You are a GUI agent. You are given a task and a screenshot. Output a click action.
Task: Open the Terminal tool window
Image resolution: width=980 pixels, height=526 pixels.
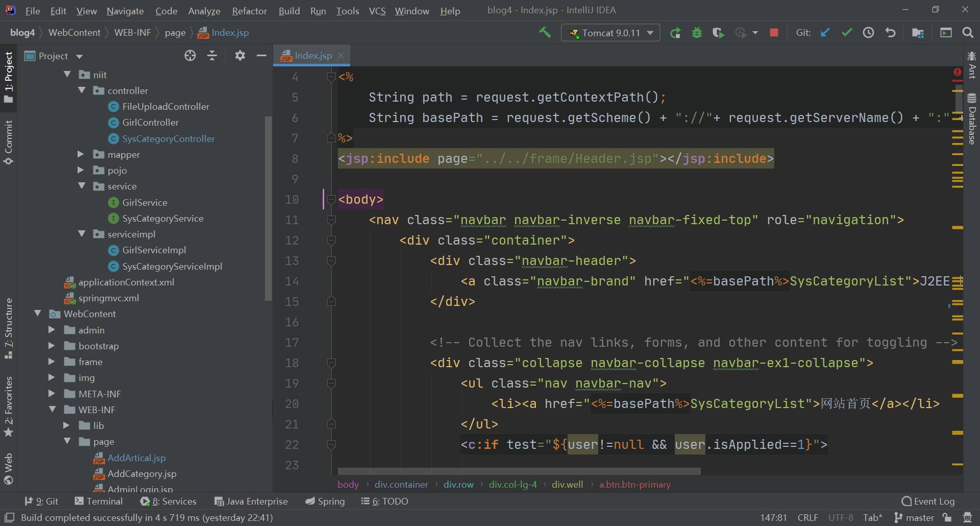tap(99, 501)
